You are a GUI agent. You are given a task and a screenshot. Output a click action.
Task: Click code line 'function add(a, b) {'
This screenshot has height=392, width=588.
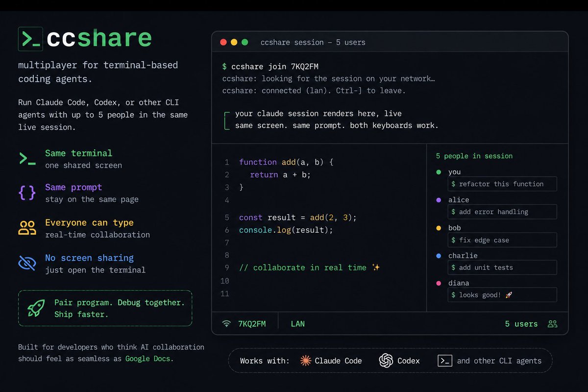click(286, 162)
